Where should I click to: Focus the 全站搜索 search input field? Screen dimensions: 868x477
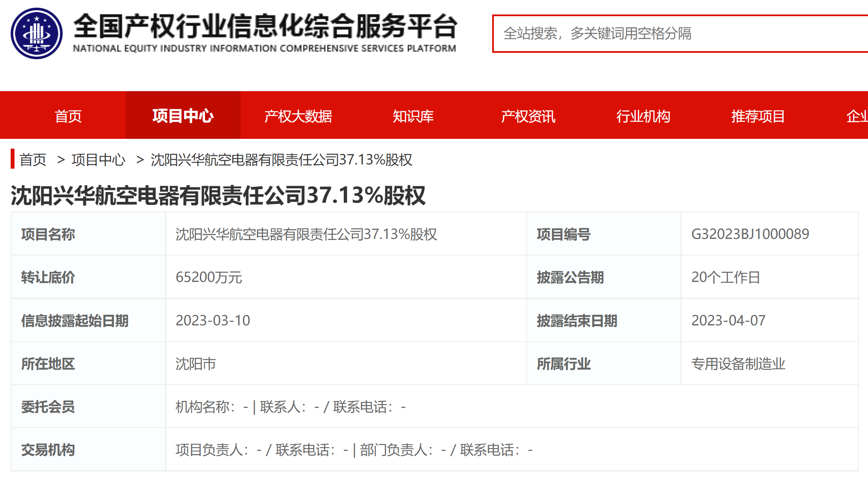tap(680, 34)
